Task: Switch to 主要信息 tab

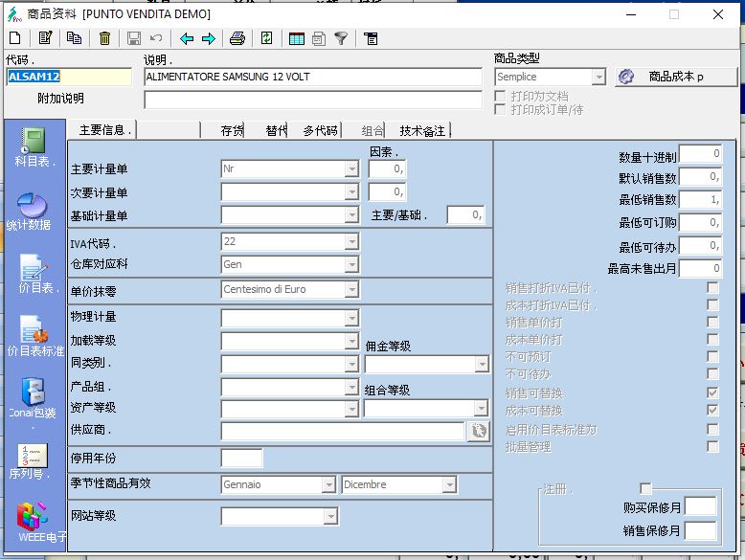Action: (102, 129)
